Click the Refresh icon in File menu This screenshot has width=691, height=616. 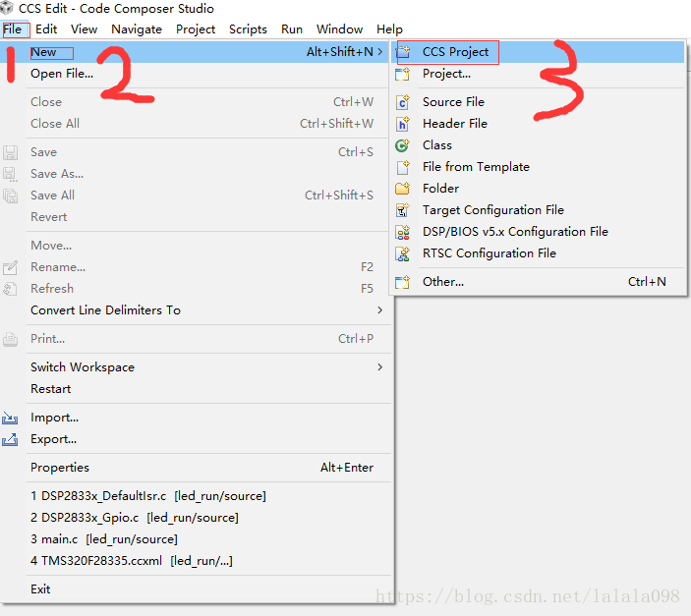coord(10,289)
